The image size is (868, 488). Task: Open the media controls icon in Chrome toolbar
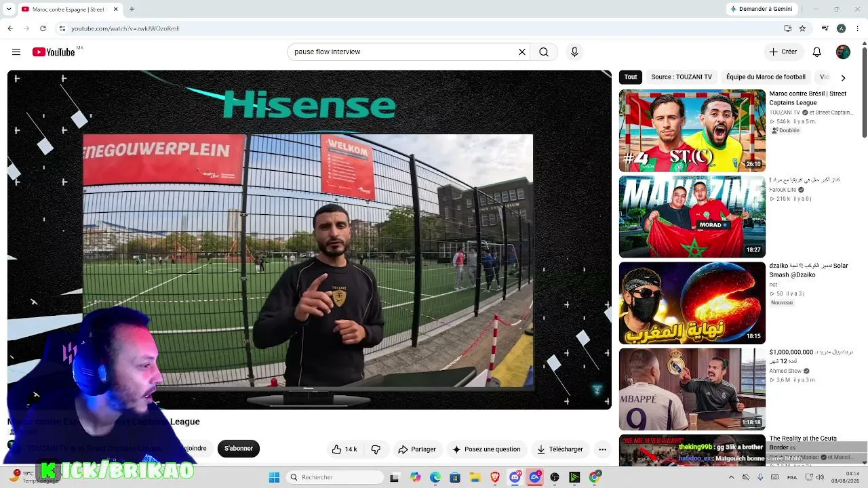coord(825,28)
